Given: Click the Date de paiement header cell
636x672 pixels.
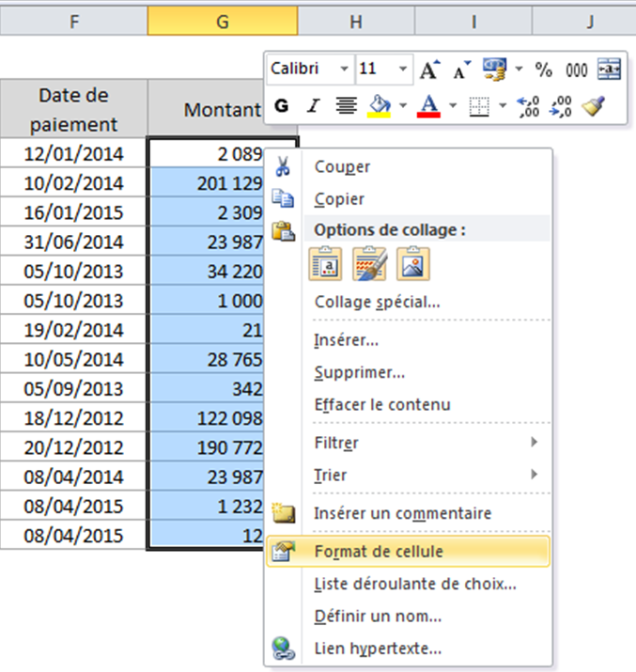Looking at the screenshot, I should pyautogui.click(x=73, y=109).
